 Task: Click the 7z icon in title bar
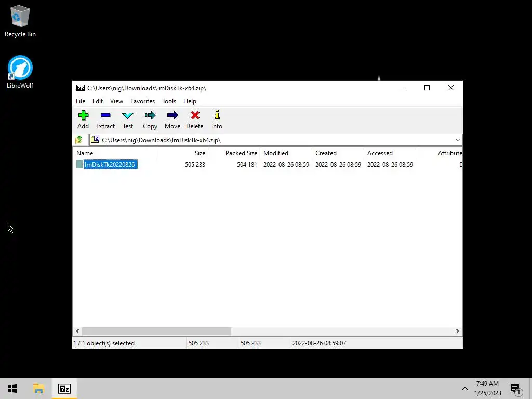[81, 88]
